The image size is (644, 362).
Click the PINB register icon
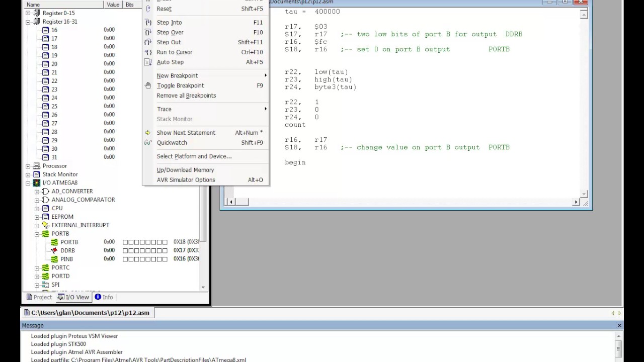coord(54,259)
